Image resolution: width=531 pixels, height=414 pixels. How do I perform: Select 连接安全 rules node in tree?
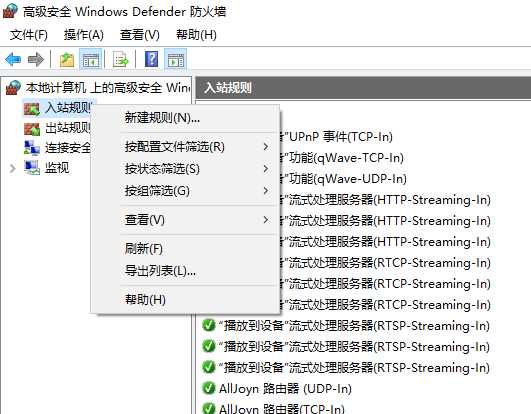pyautogui.click(x=68, y=148)
